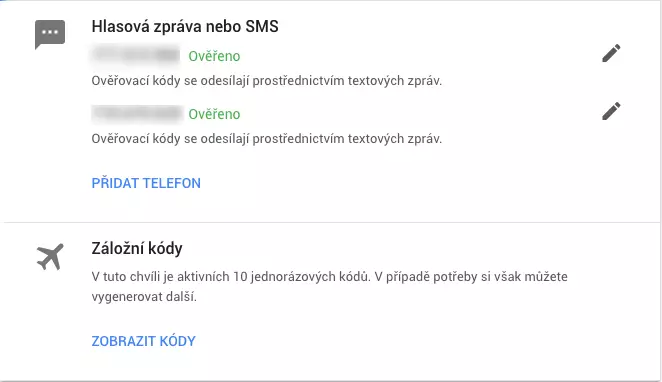The image size is (662, 382).
Task: Open ZOBRAZIT KÓDY to view backup codes
Action: point(144,341)
